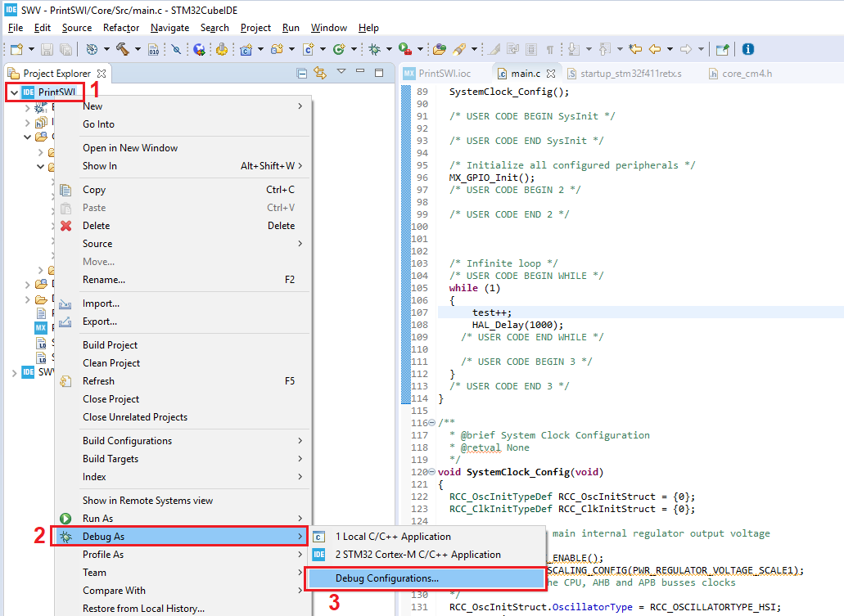This screenshot has width=844, height=616.
Task: Click the Toggle Mark Occurrences highlighter icon
Action: pos(494,49)
